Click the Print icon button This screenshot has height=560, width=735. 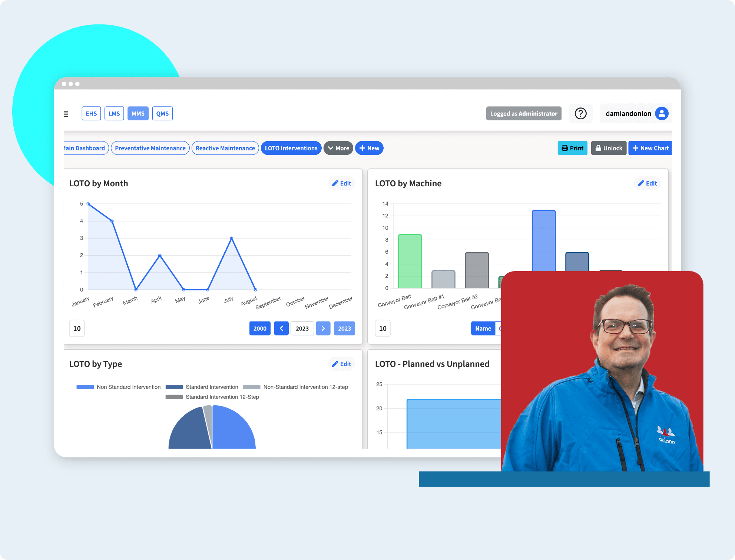coord(570,148)
